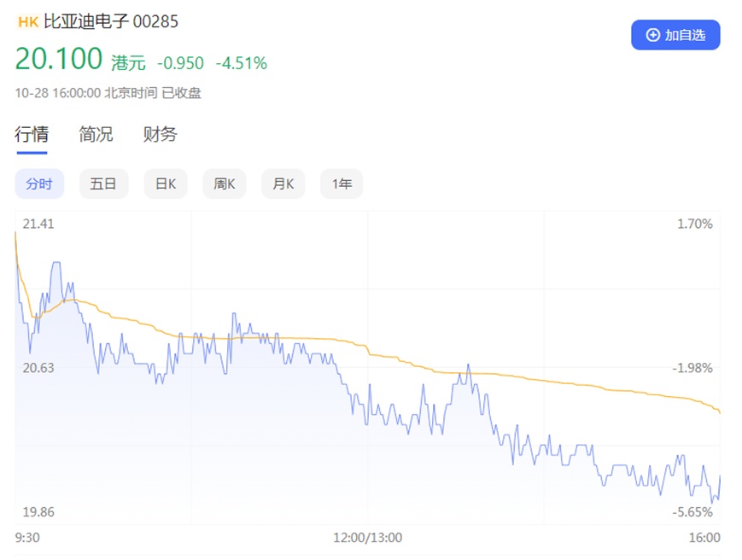The width and height of the screenshot is (742, 560).
Task: Select the 月K chart view
Action: pos(283,184)
